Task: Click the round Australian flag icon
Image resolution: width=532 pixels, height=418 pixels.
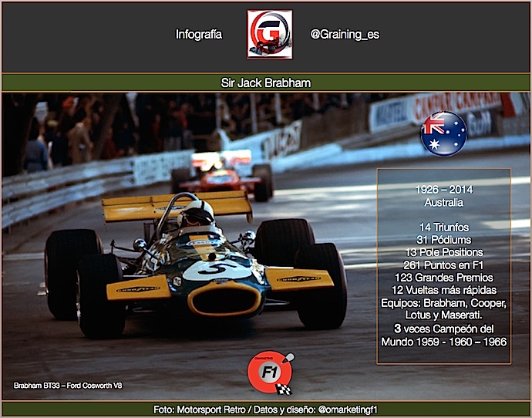Action: tap(443, 133)
